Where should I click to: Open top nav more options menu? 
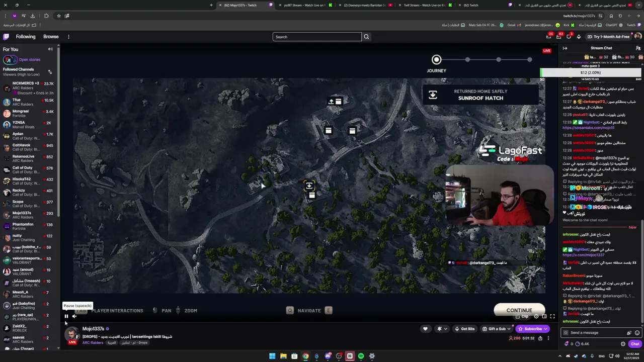click(68, 37)
